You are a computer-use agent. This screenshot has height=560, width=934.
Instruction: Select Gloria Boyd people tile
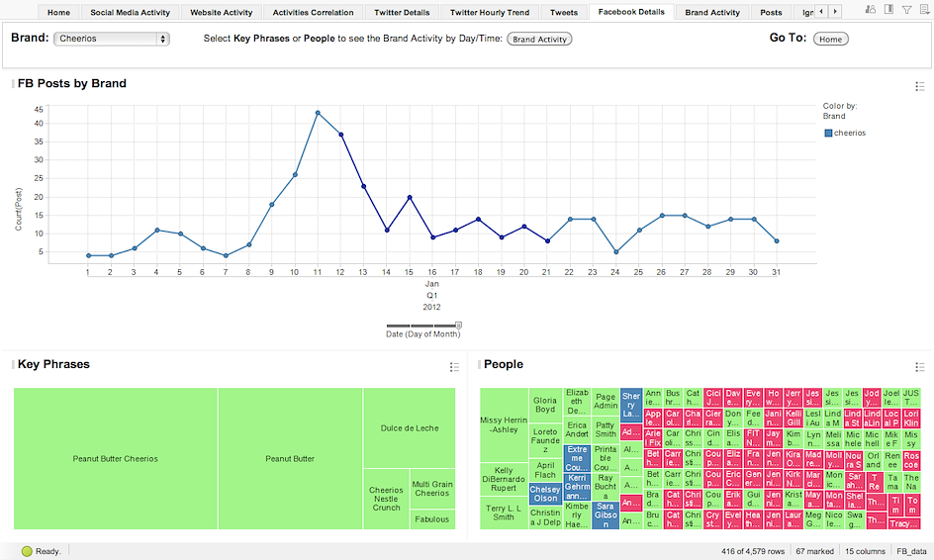545,405
